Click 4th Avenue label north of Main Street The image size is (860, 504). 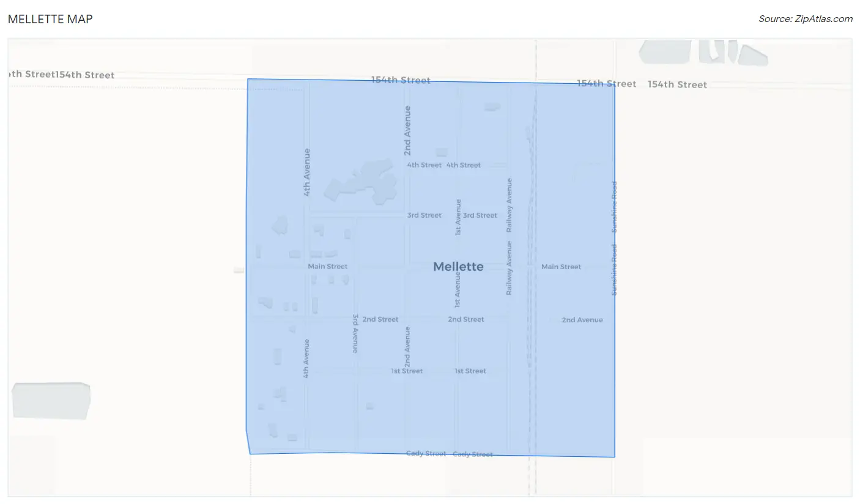tap(307, 172)
